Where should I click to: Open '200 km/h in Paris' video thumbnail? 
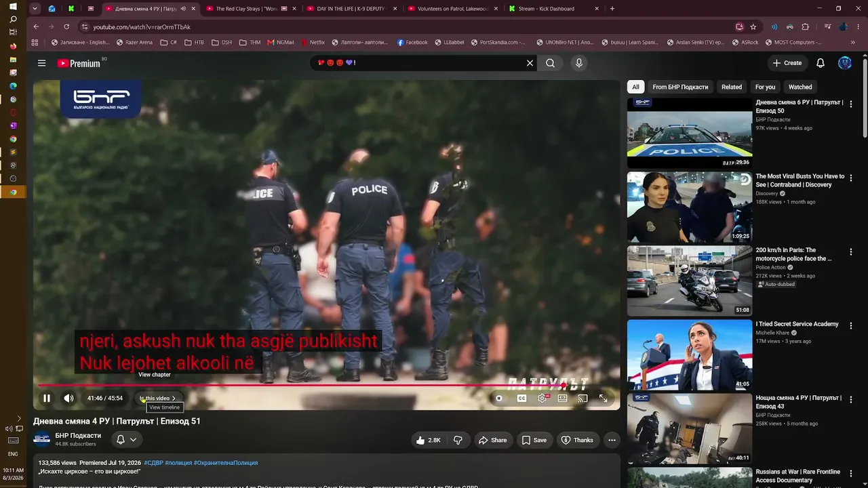click(x=690, y=281)
